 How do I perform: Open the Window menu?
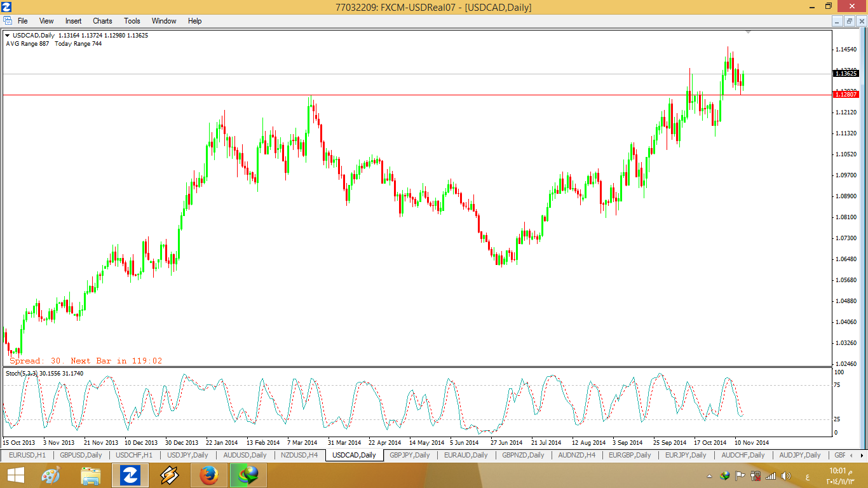click(x=164, y=21)
